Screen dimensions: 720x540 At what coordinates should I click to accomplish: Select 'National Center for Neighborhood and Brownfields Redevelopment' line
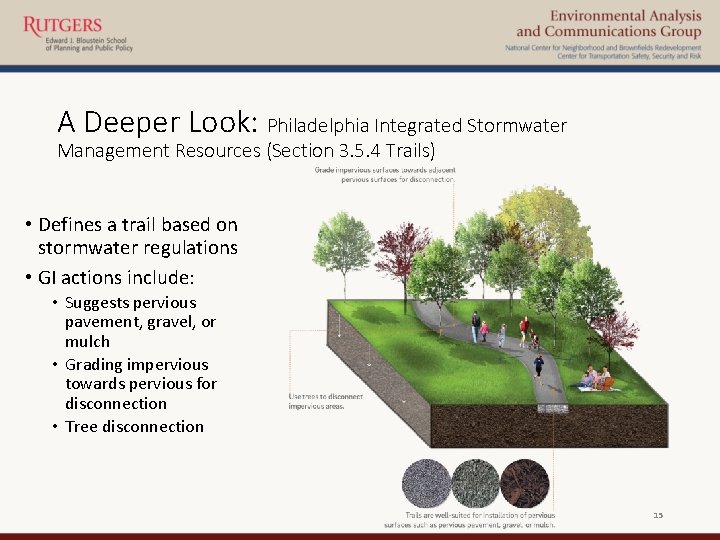click(603, 48)
